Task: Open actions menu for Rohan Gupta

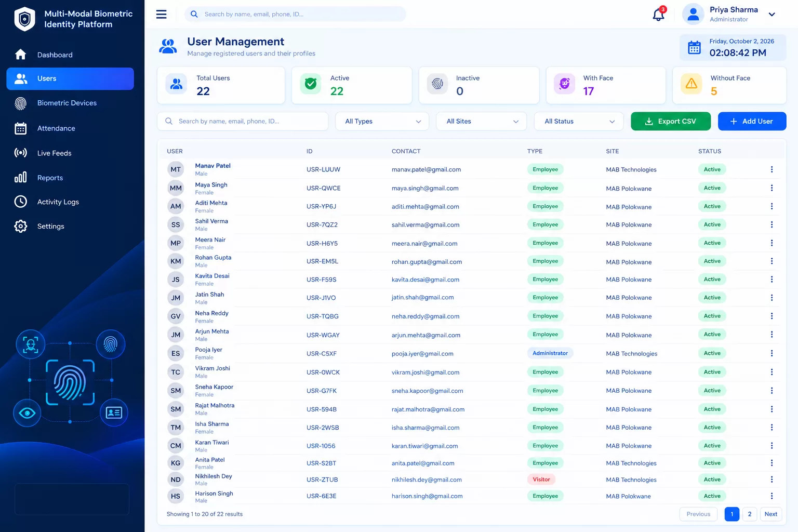Action: (772, 261)
